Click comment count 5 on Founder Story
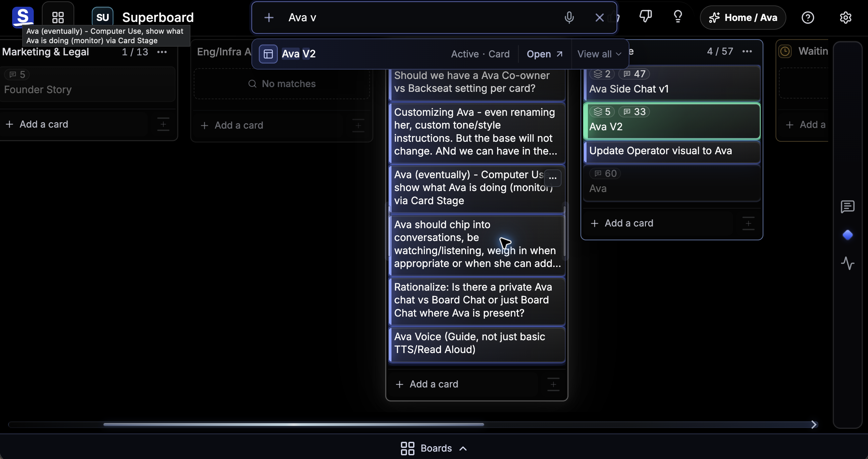The image size is (868, 459). pos(17,75)
